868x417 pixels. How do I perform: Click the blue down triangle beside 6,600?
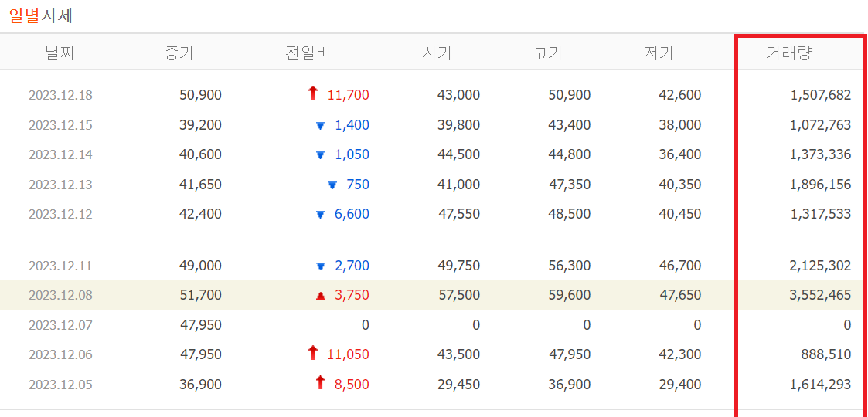pos(320,215)
